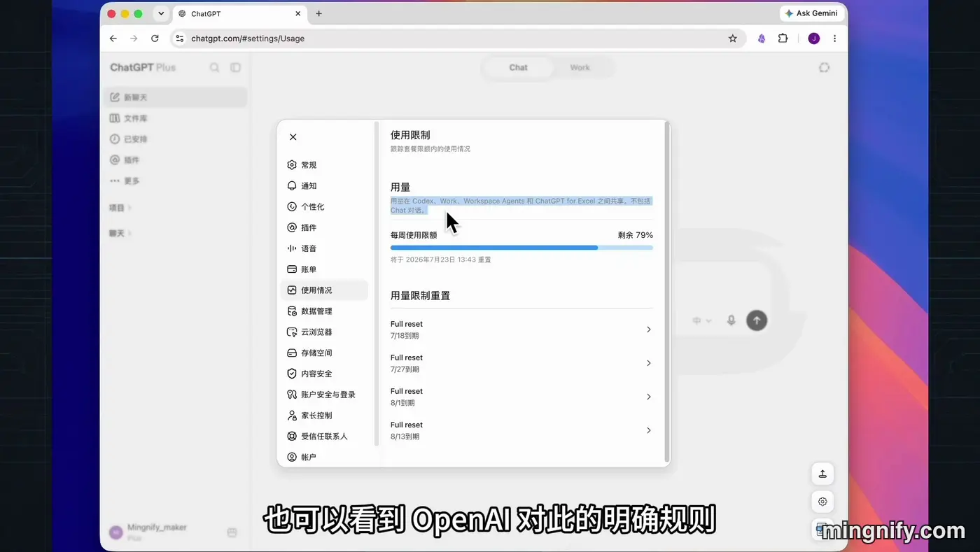The image size is (980, 552).
Task: Open search in ChatGPT sidebar
Action: tap(215, 68)
